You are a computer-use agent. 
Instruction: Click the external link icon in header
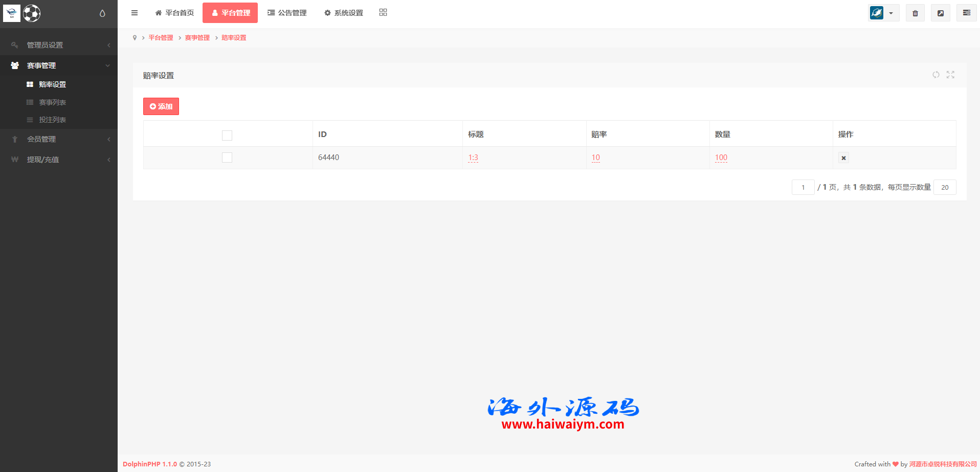pyautogui.click(x=940, y=13)
